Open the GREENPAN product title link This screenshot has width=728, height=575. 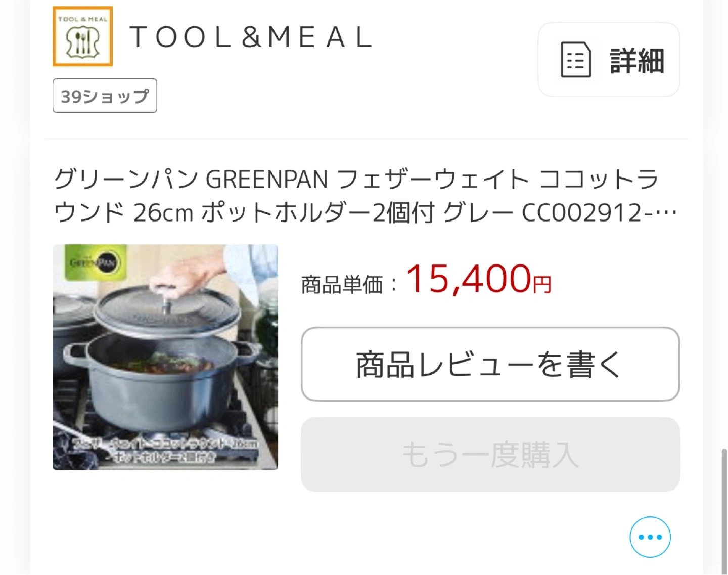tap(365, 196)
